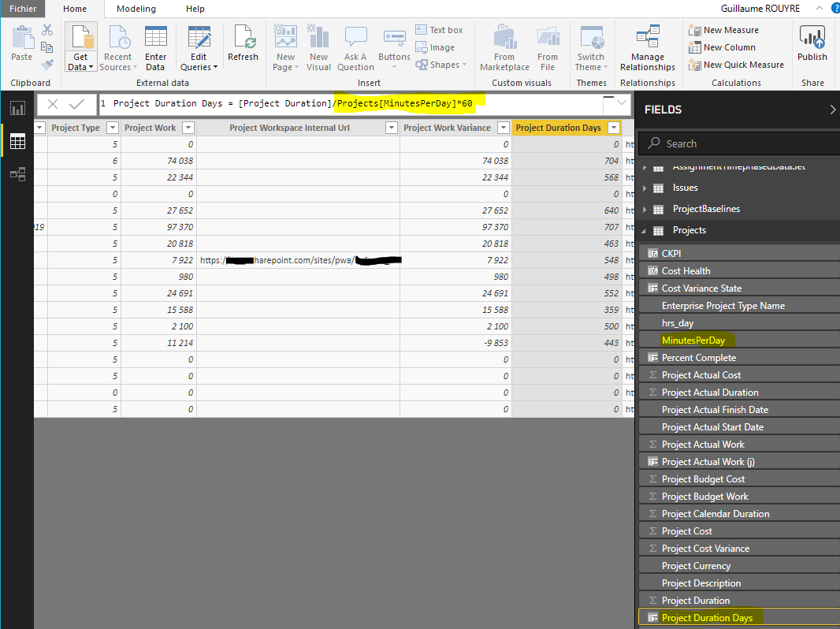Click user name Guillaume ROUYRE
840x629 pixels.
point(760,9)
